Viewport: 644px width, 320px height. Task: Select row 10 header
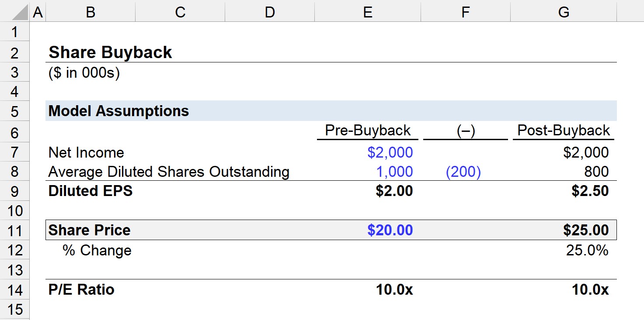click(15, 211)
